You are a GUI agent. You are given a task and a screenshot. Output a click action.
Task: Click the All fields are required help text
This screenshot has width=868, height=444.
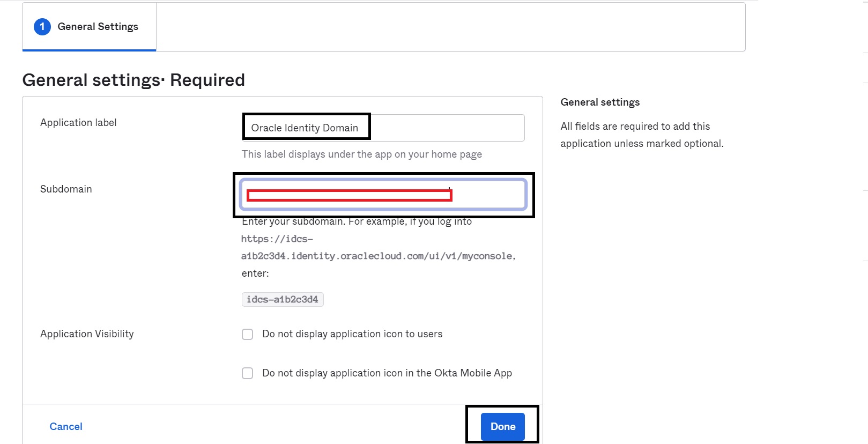pos(642,135)
